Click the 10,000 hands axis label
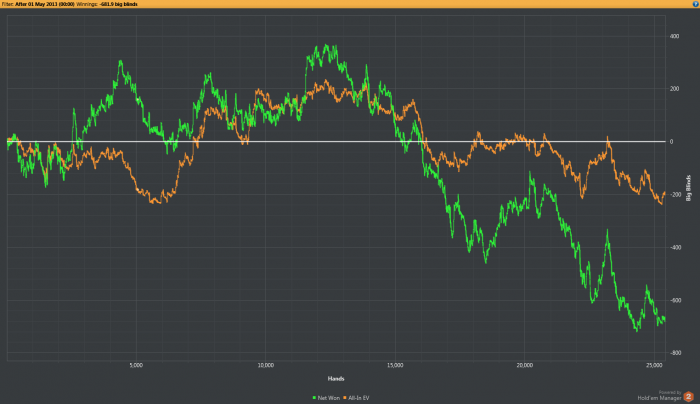The image size is (700, 404). coord(266,365)
